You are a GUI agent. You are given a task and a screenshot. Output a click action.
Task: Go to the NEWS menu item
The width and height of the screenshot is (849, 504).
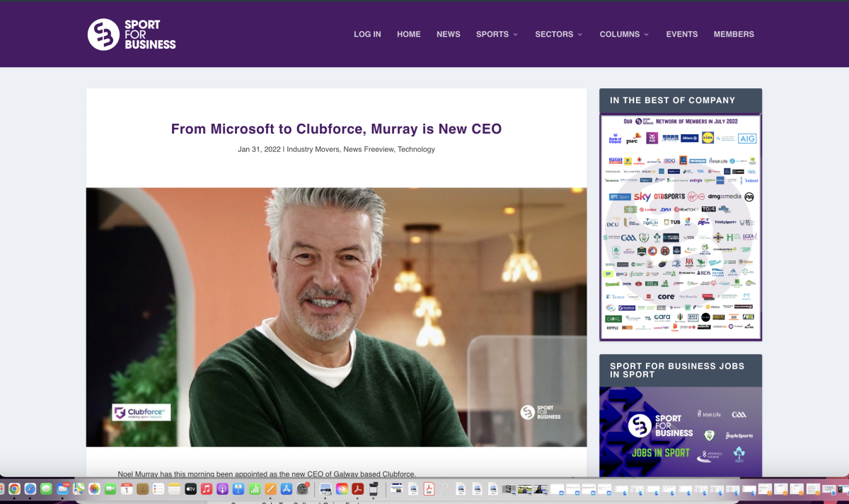(449, 34)
